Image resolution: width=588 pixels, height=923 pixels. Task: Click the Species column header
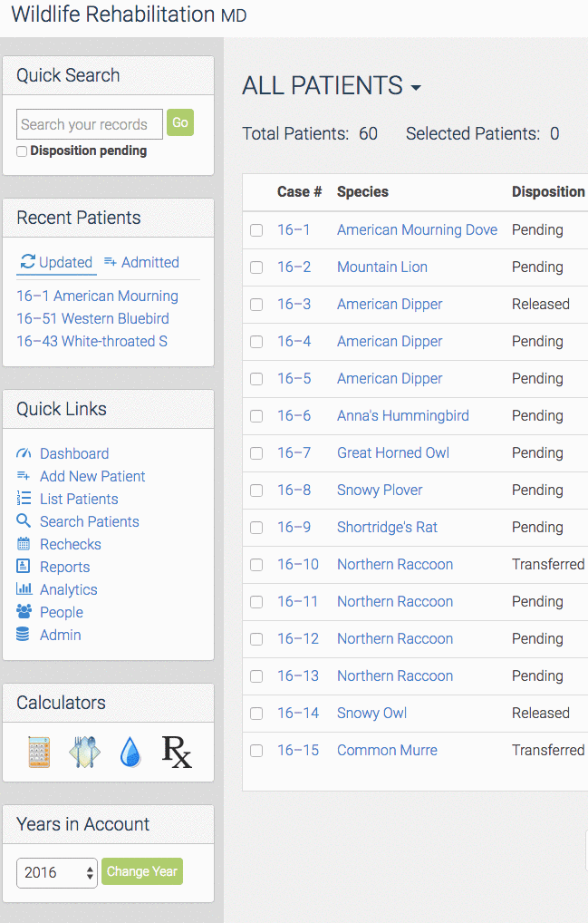coord(362,192)
